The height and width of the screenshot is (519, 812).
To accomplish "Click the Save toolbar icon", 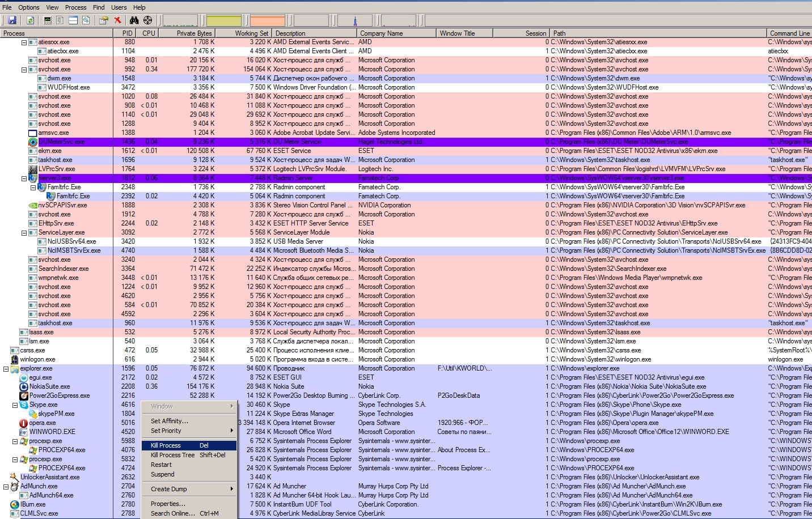I will (12, 20).
